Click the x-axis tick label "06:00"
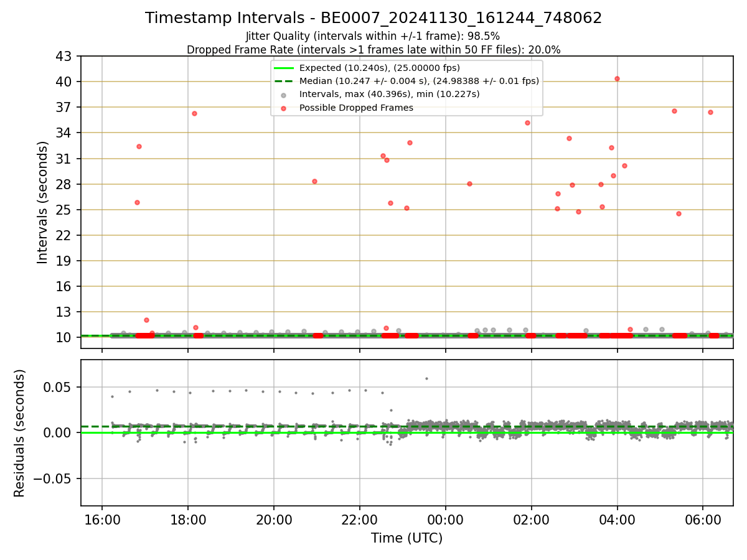 coord(703,519)
